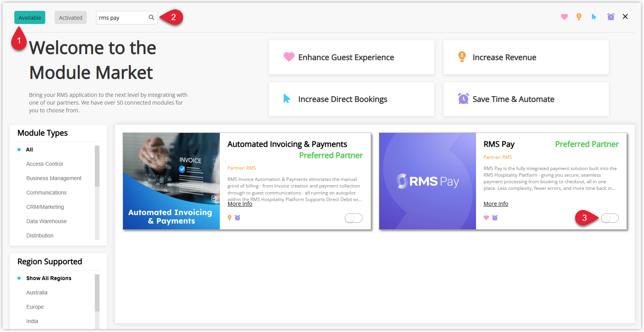Click Partner: RMS text on RMS Pay card
The width and height of the screenshot is (644, 332).
[x=497, y=157]
